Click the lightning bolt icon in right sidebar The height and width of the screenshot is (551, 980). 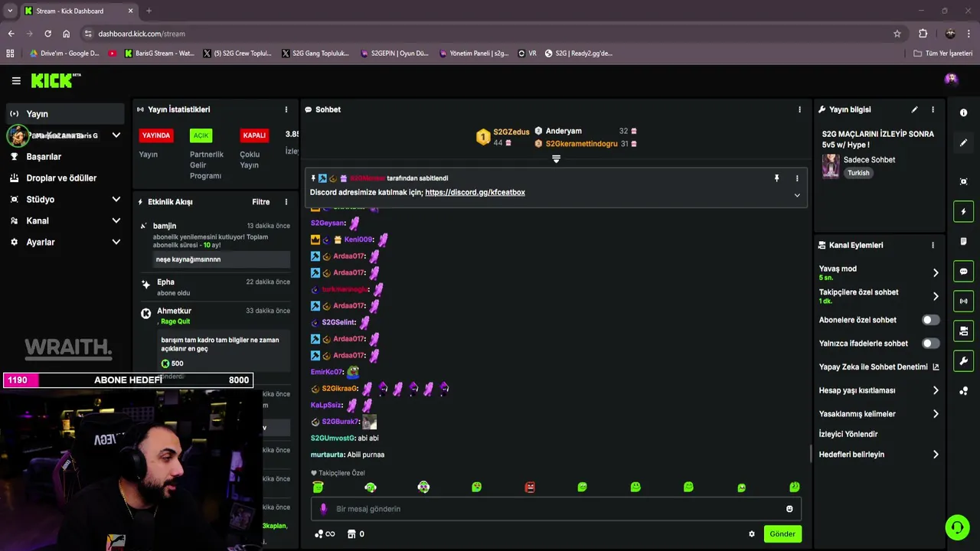(x=963, y=212)
